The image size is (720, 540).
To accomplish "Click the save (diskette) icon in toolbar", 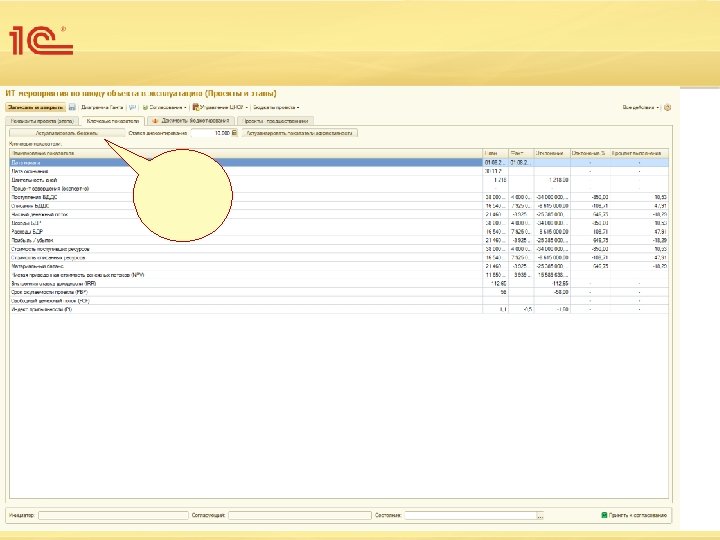I will pyautogui.click(x=72, y=106).
